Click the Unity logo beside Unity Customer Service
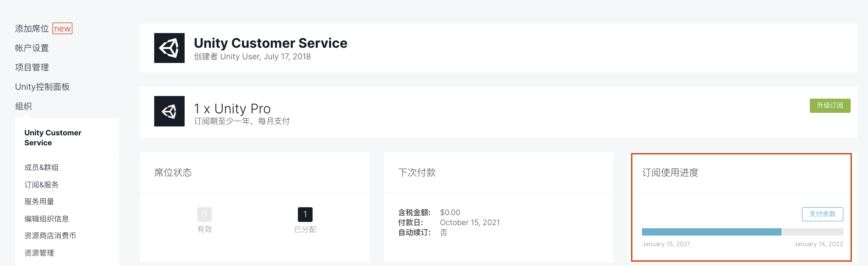This screenshot has width=868, height=266. [169, 48]
